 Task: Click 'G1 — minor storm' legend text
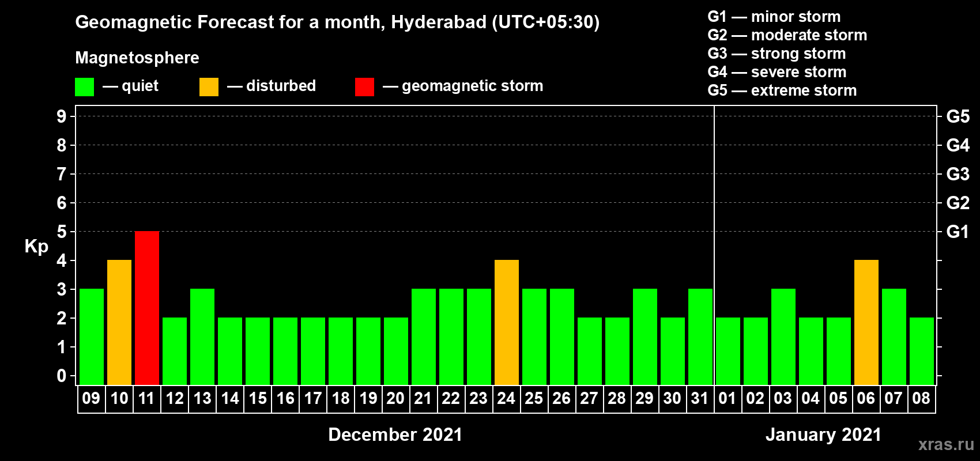click(774, 17)
